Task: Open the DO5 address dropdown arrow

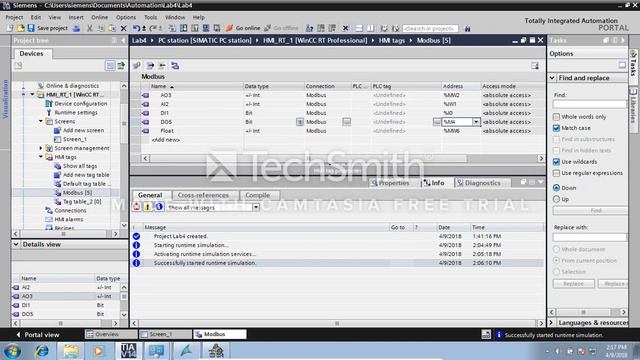Action: tap(476, 122)
